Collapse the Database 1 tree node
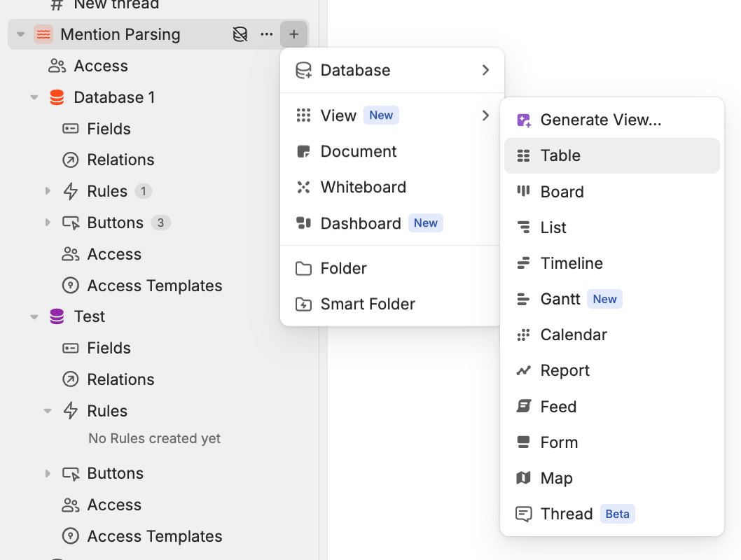741x560 pixels. 34,97
